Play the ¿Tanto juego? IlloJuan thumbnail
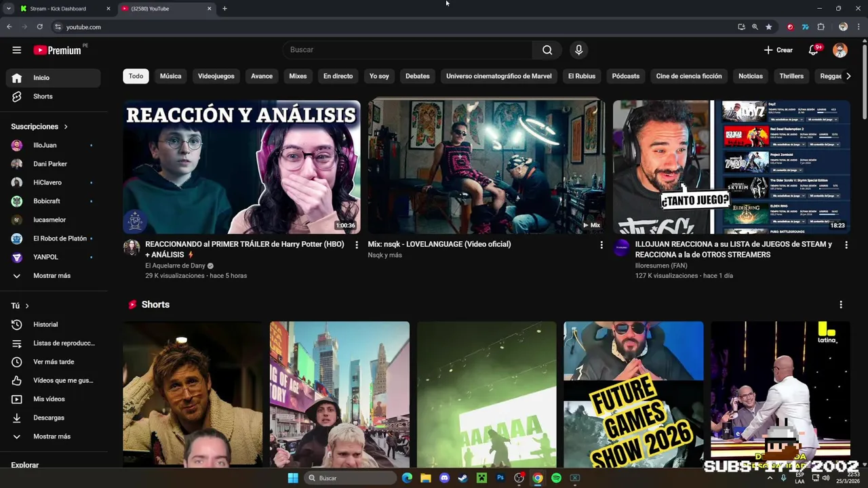This screenshot has width=868, height=488. [x=731, y=167]
